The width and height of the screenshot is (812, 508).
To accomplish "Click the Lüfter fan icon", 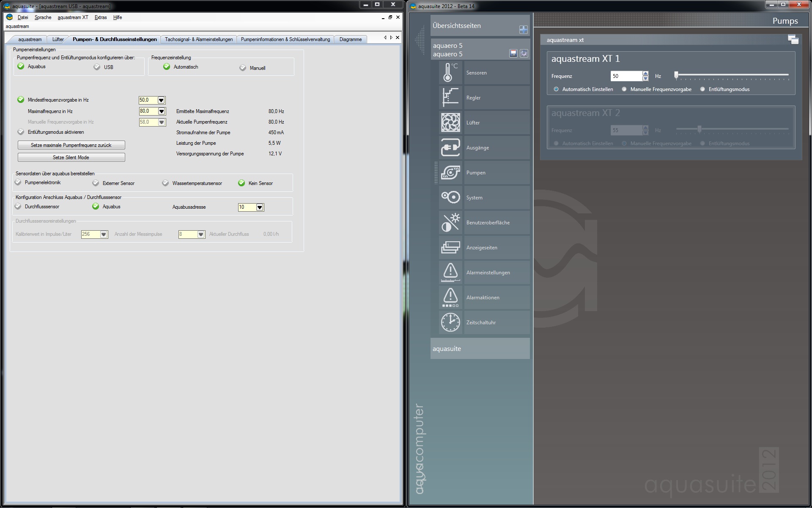I will [x=450, y=123].
